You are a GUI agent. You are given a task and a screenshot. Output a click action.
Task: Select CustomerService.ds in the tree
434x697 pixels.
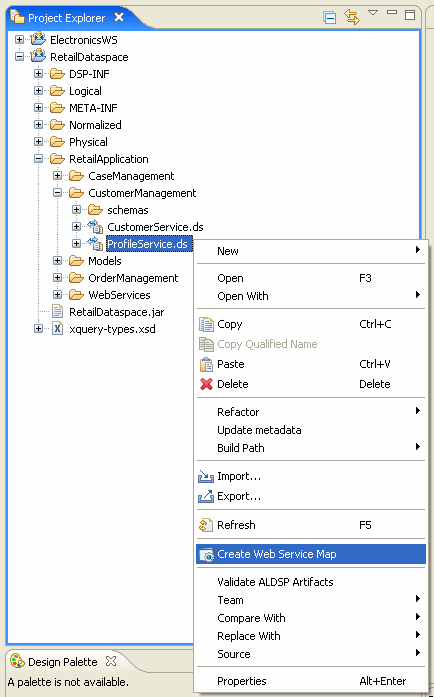point(155,227)
